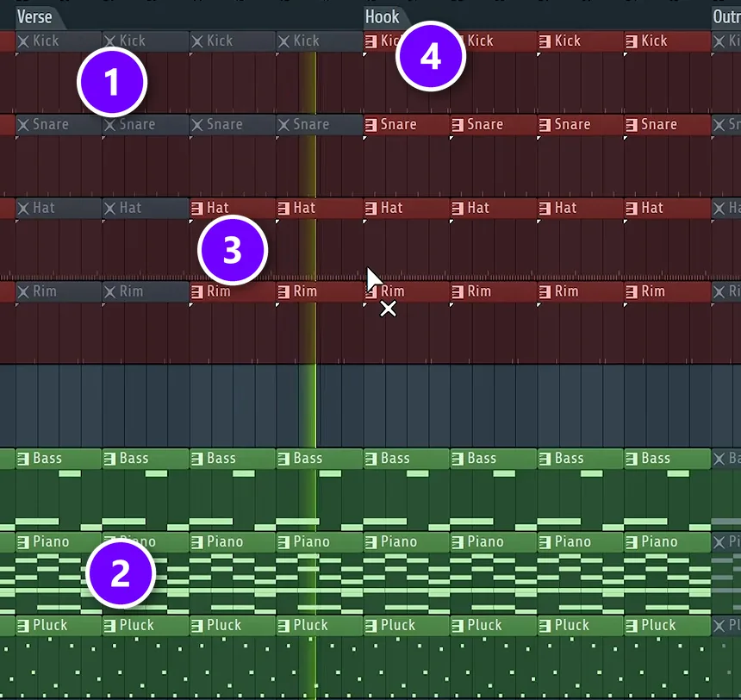
Task: Select Hook's third Pluck clip name
Action: tap(572, 625)
